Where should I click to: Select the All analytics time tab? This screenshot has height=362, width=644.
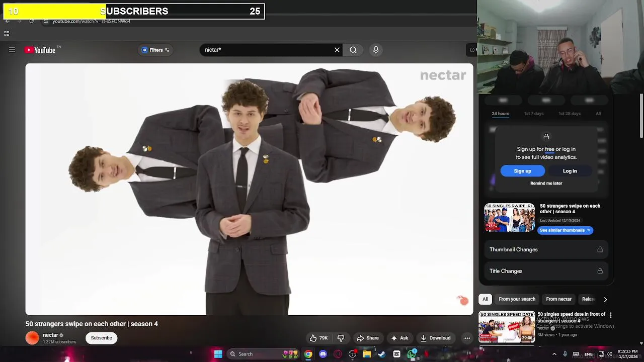tap(598, 114)
